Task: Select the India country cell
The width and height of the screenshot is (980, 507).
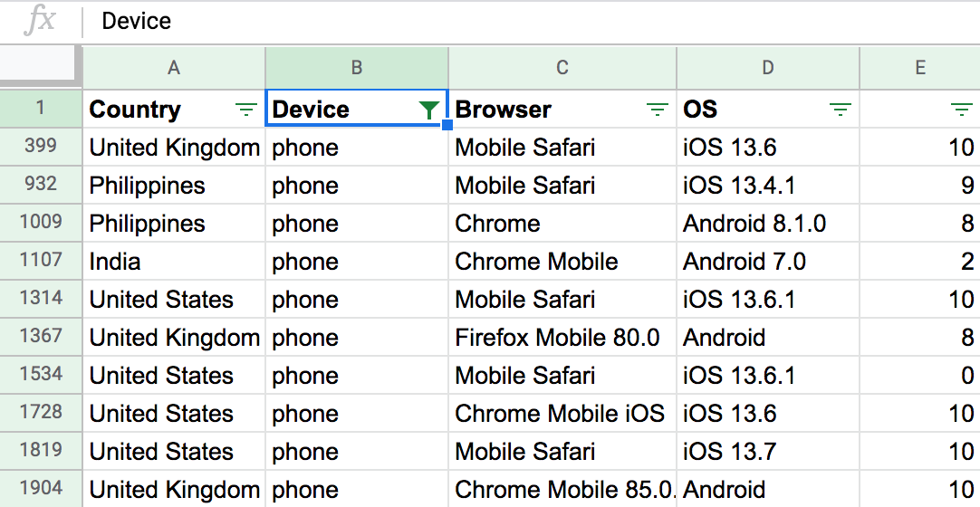Action: click(x=115, y=263)
